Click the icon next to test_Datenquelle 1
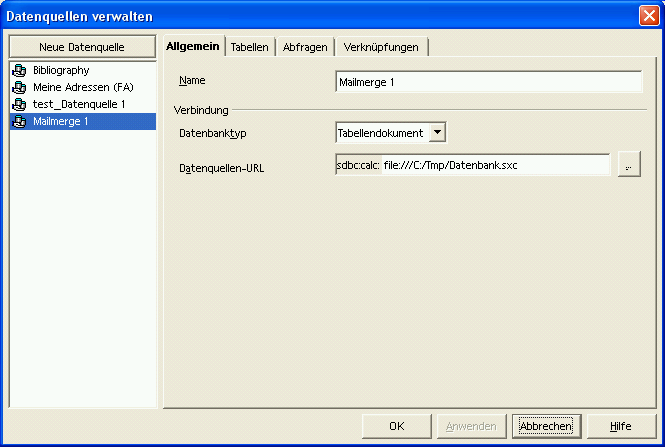 pyautogui.click(x=19, y=105)
